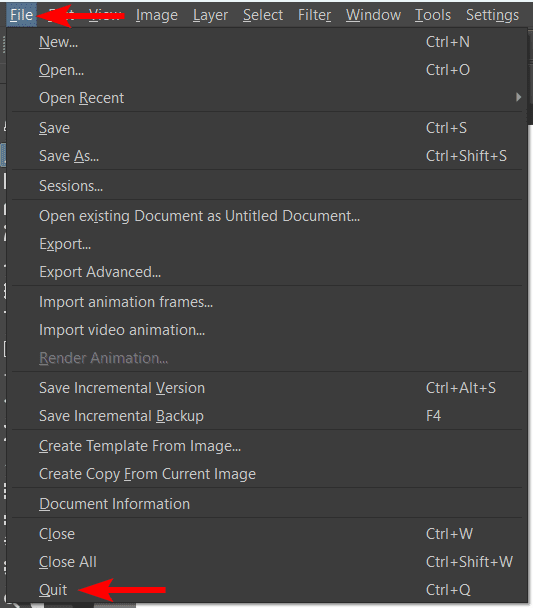Choose Import video animation...
This screenshot has height=608, width=533.
[267, 330]
